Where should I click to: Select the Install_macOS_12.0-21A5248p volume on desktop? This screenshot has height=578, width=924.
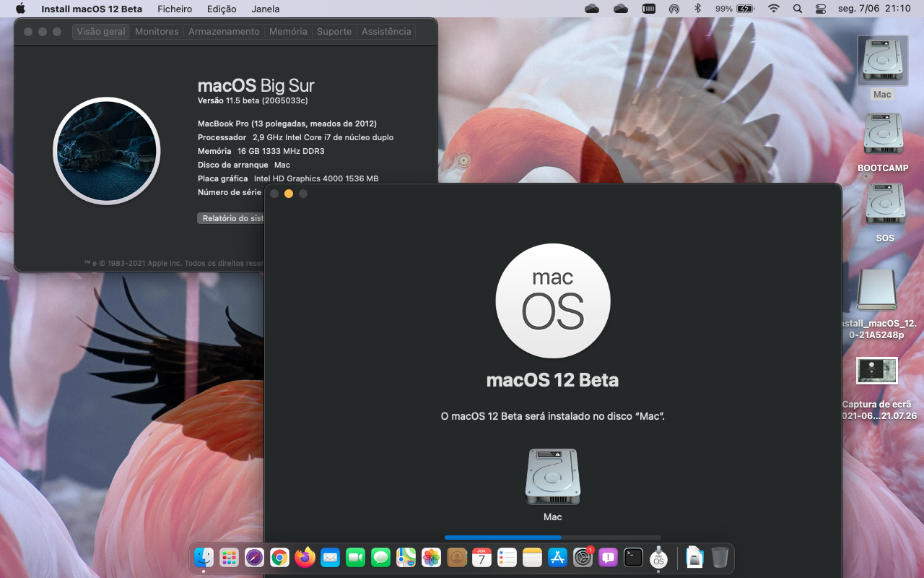(877, 290)
